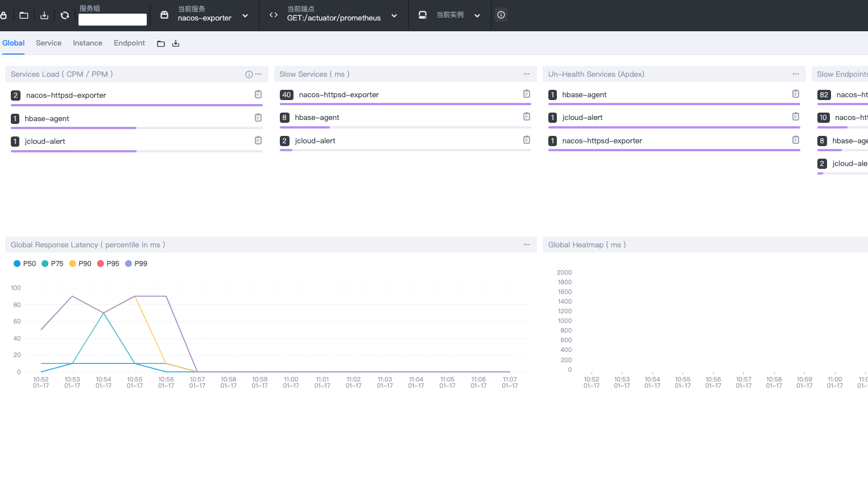Select jcloud-alert in Un-Health Services list

pyautogui.click(x=582, y=118)
